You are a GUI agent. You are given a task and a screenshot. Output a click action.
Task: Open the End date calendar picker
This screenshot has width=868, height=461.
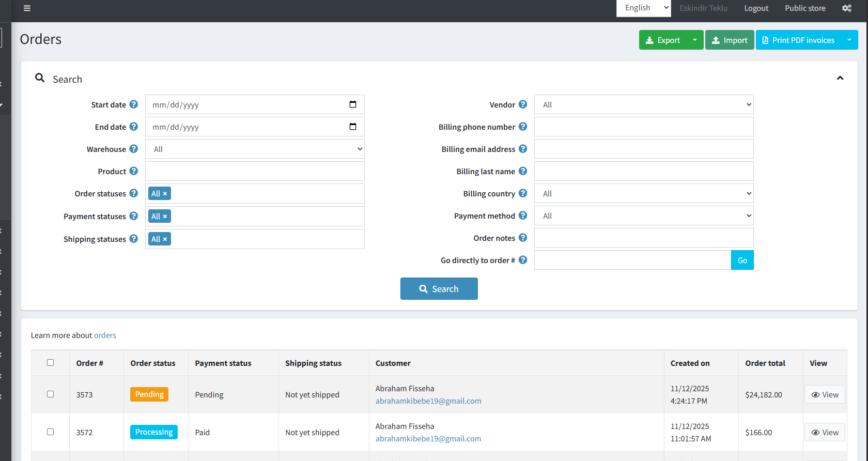[x=353, y=127]
